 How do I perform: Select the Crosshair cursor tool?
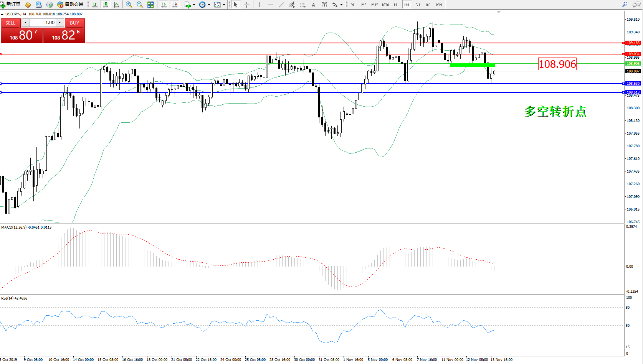point(246,5)
